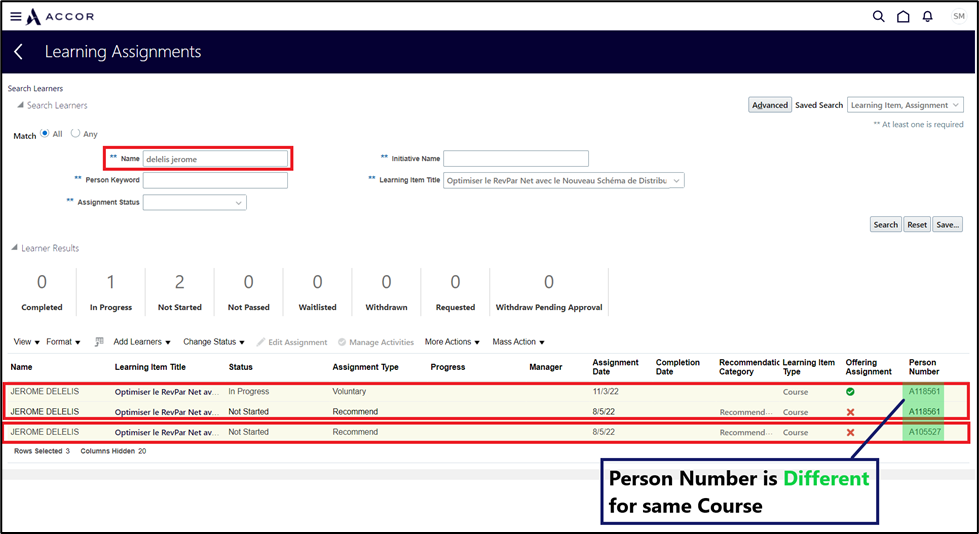Sort by the Name column header
Viewport: 979px width, 534px height.
click(x=21, y=367)
